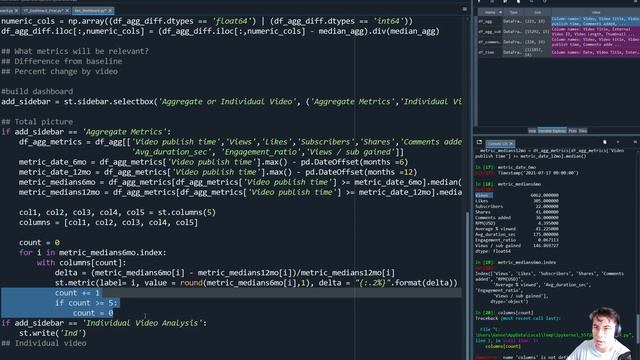The width and height of the screenshot is (640, 360).
Task: Select the df_agg_sub row in Variable Explorer
Action: [x=558, y=31]
